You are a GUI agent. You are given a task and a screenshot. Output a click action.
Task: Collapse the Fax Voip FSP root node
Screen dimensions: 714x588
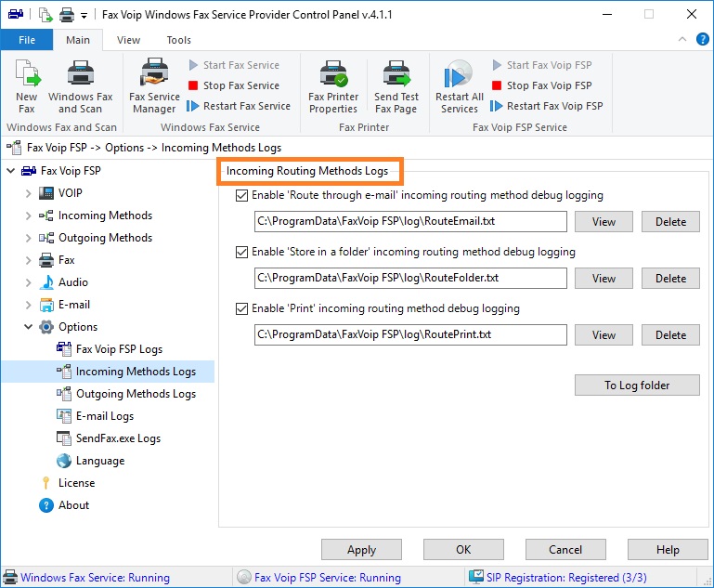point(10,171)
